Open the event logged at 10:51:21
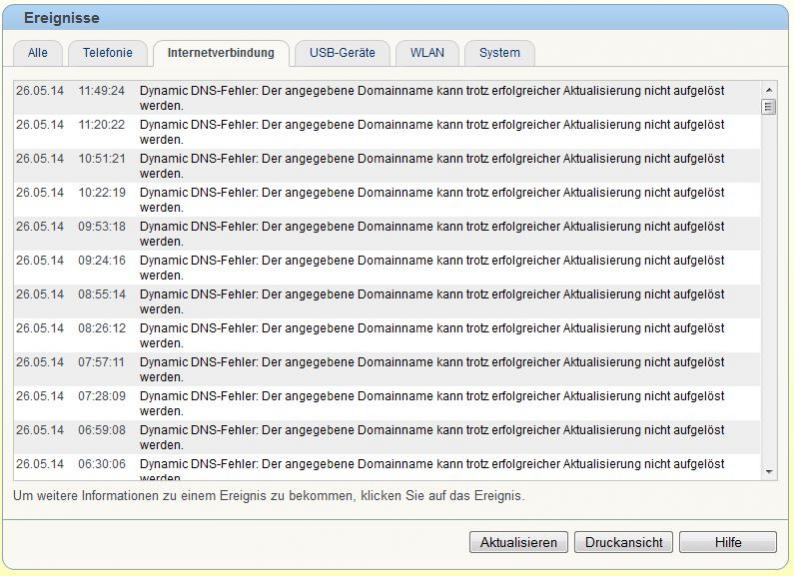This screenshot has height=576, width=794. pyautogui.click(x=387, y=166)
